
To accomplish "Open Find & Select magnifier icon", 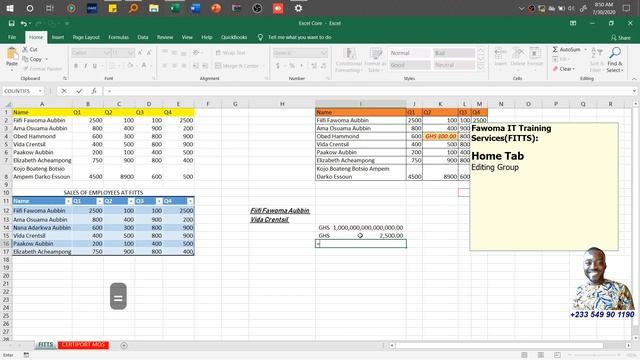I will (615, 53).
